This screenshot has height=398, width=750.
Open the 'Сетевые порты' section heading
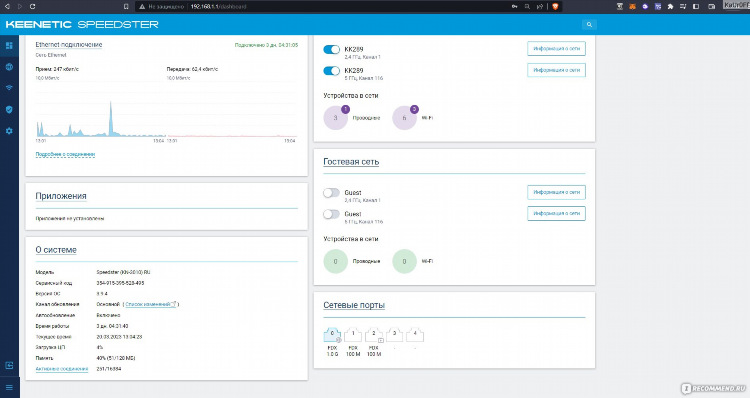pyautogui.click(x=354, y=305)
